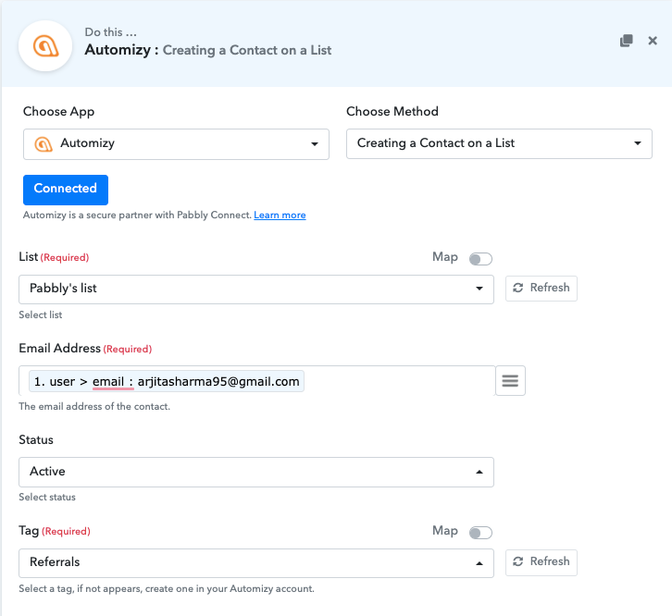Open the Choose Method dropdown
672x616 pixels.
[499, 143]
